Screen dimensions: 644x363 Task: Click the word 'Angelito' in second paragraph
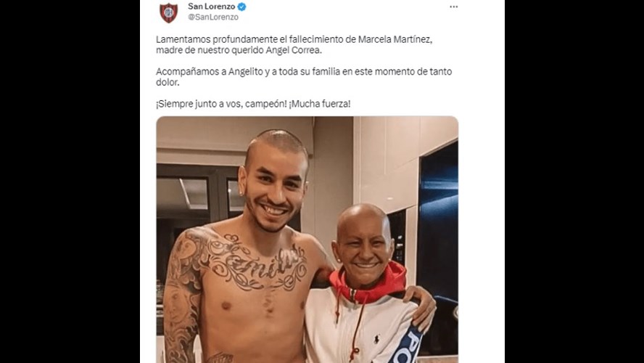pos(246,72)
